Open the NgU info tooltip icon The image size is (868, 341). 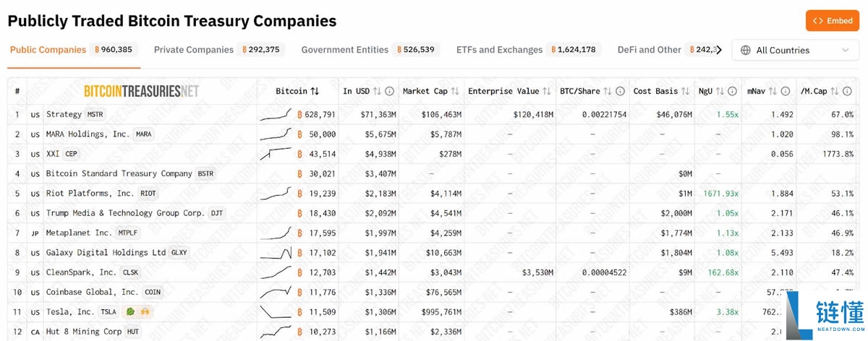tap(732, 92)
